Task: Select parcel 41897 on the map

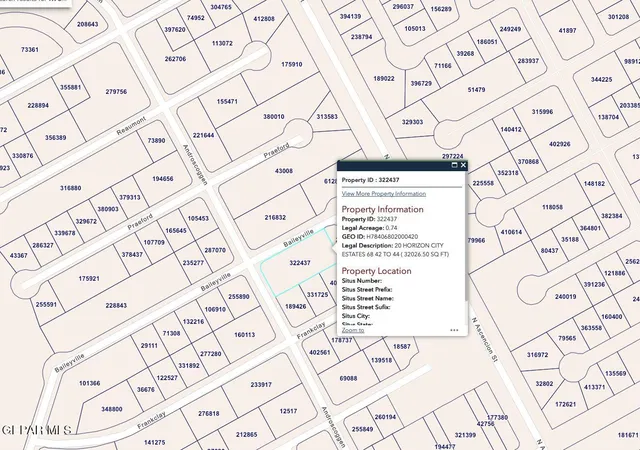Action: (567, 31)
